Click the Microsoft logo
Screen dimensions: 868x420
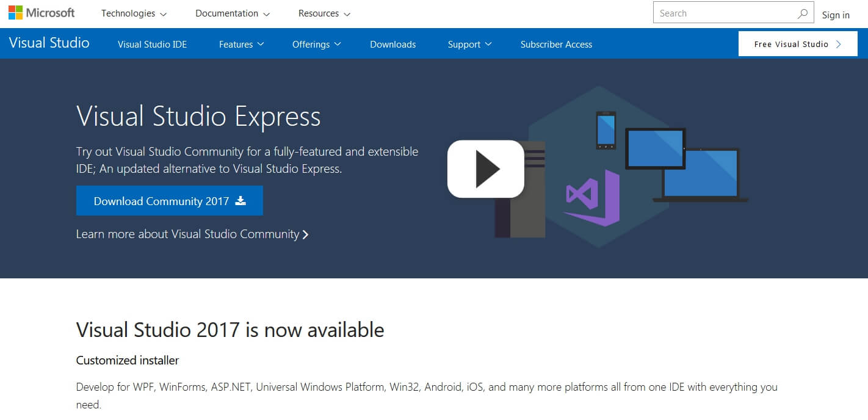click(42, 13)
